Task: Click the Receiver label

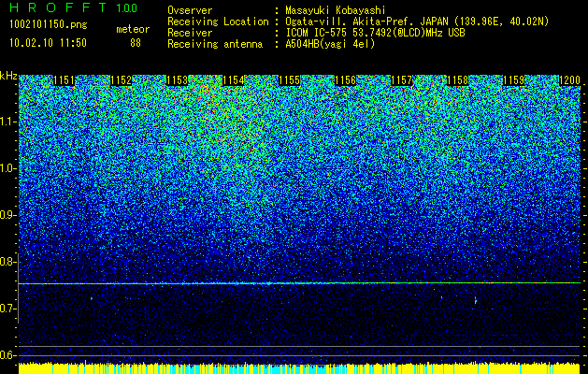Action: (190, 33)
